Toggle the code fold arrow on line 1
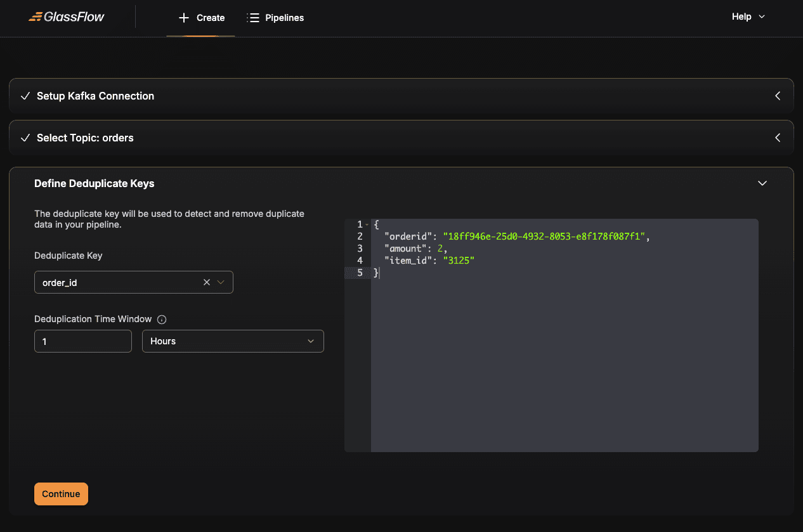Viewport: 803px width, 532px height. (367, 225)
